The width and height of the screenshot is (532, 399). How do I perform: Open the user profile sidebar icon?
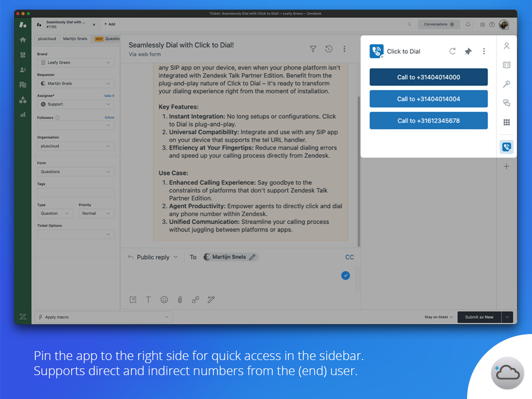click(x=507, y=46)
